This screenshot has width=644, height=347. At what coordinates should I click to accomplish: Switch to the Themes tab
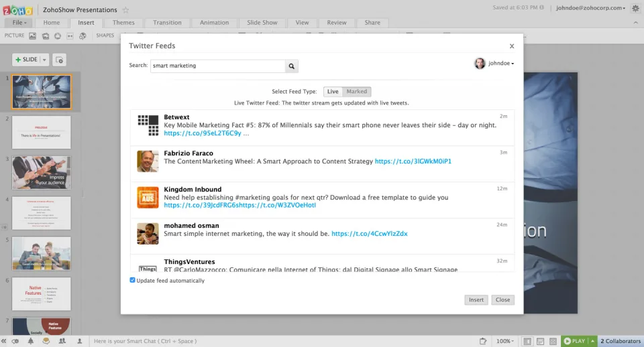pos(123,23)
